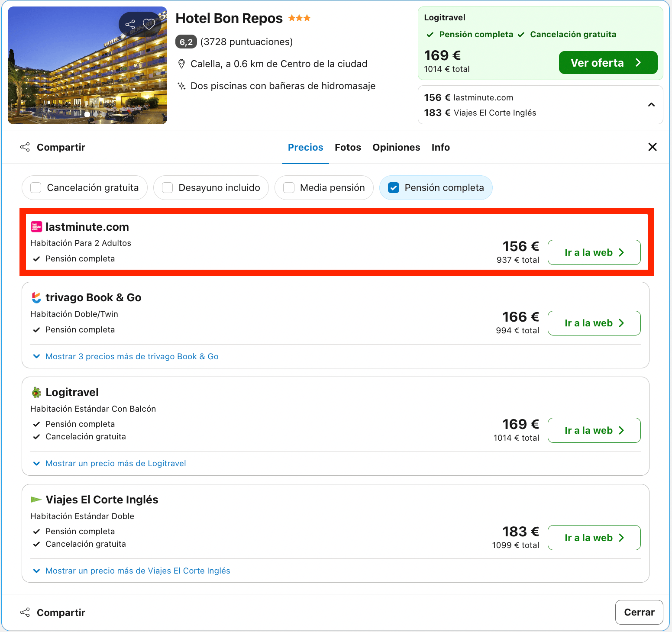
Task: Click the green Ver oferta button
Action: tap(608, 63)
